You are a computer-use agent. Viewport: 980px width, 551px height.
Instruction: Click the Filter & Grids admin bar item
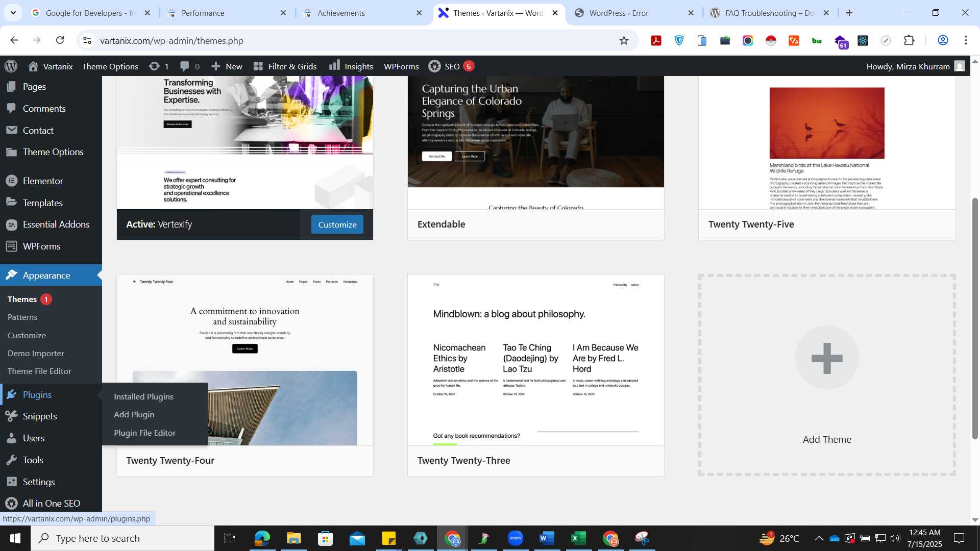(x=285, y=66)
